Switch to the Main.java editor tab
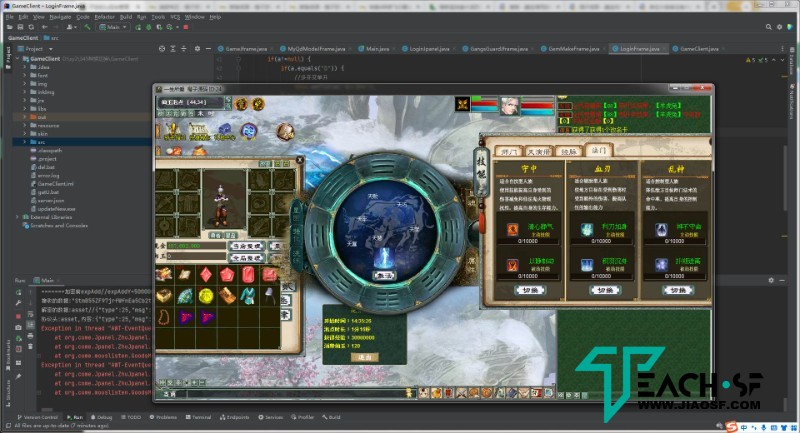 377,49
